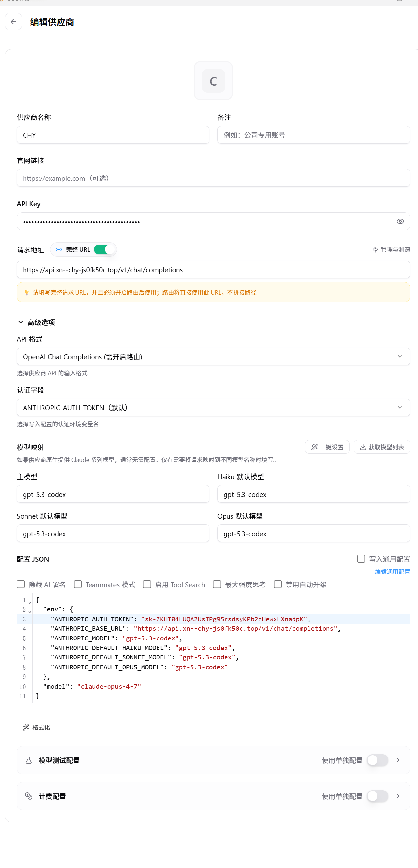Click the coins icon of 计费配置

(29, 796)
